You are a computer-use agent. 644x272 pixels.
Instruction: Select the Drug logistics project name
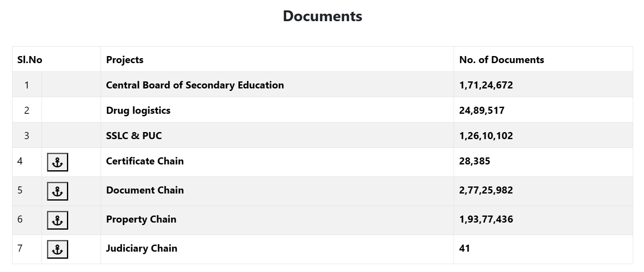pos(138,110)
